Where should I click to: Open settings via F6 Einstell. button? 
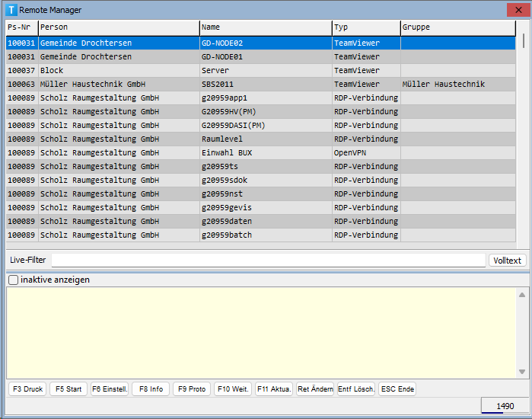click(110, 389)
